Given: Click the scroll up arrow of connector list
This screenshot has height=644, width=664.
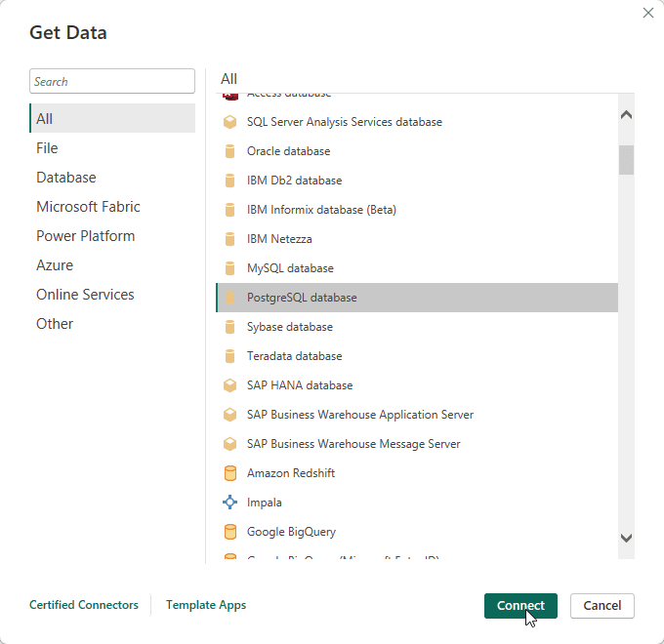Looking at the screenshot, I should click(x=626, y=115).
